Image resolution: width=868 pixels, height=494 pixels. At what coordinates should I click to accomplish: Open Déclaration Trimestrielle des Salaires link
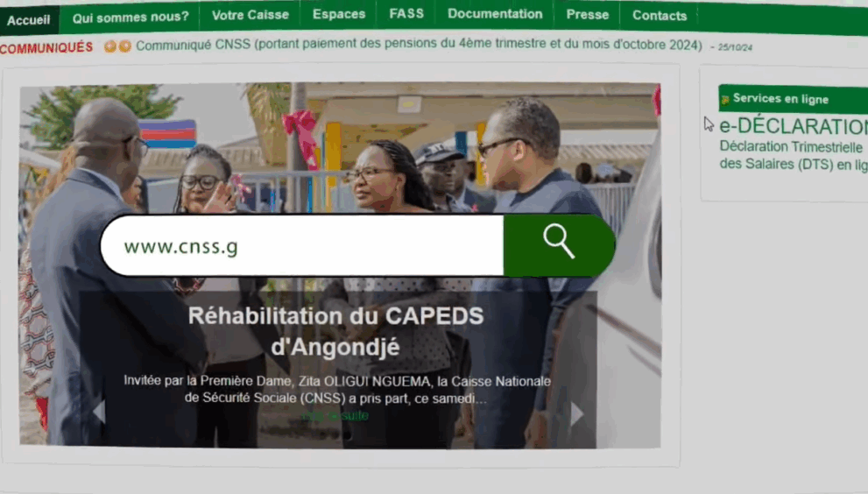pyautogui.click(x=794, y=156)
